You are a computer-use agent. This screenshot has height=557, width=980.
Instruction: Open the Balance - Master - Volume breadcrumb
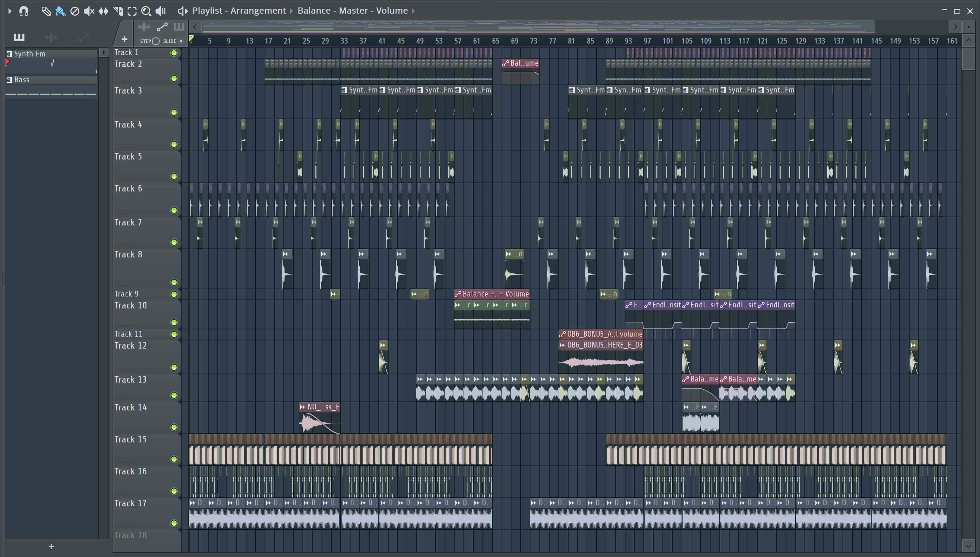(353, 11)
